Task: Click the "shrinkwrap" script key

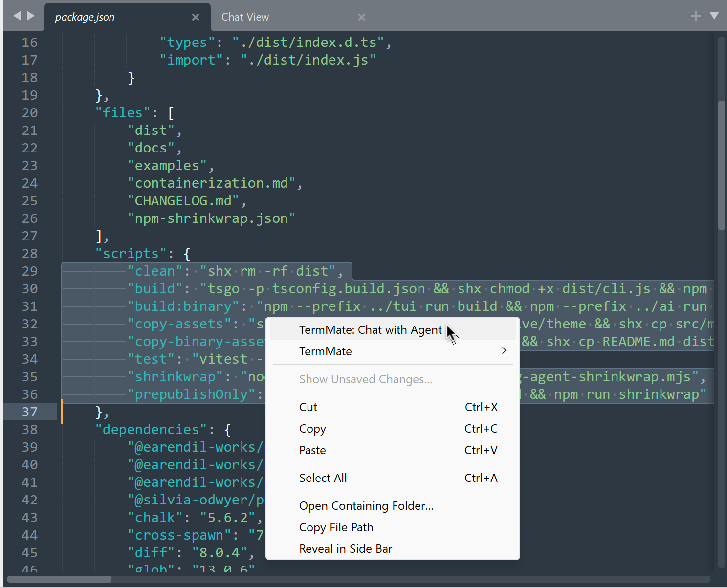Action: click(x=175, y=377)
